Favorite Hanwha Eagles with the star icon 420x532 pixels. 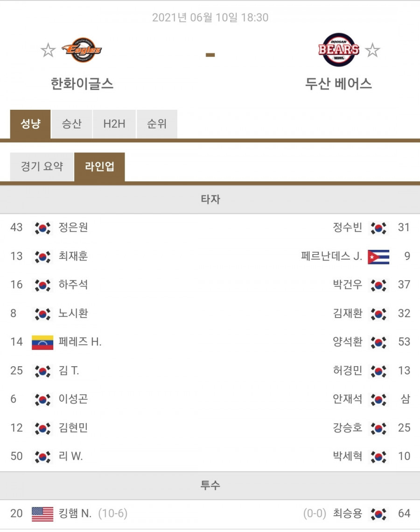48,50
